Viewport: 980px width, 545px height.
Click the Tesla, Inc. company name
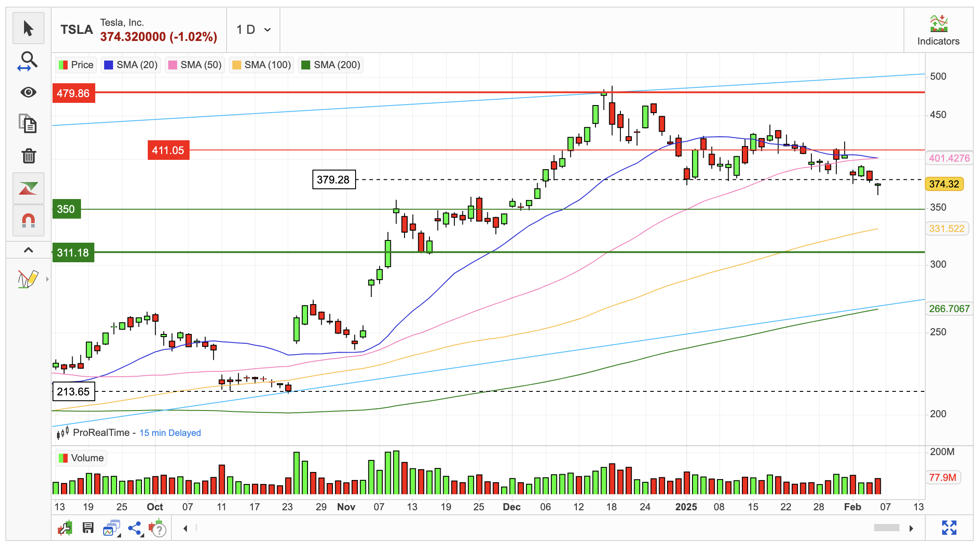tap(122, 22)
